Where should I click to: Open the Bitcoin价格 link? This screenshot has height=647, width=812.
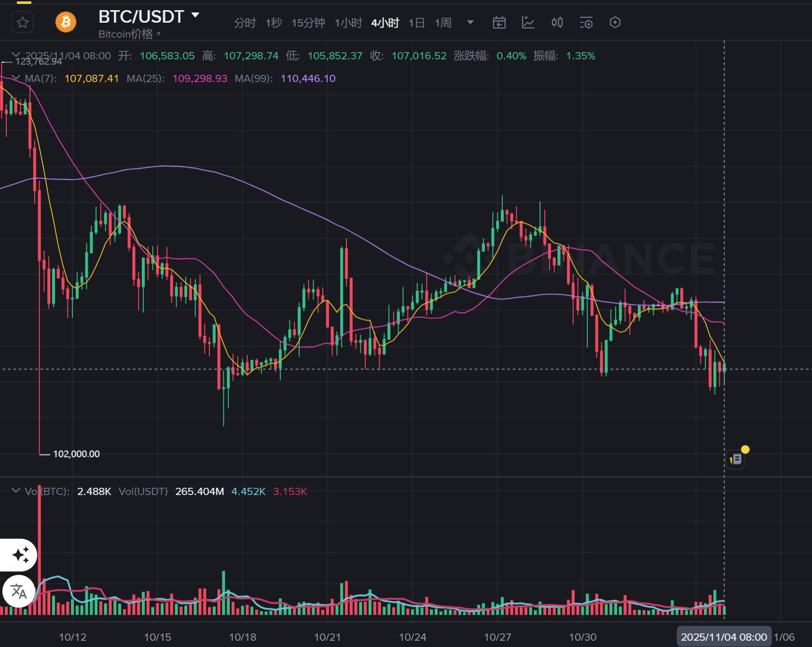(129, 34)
